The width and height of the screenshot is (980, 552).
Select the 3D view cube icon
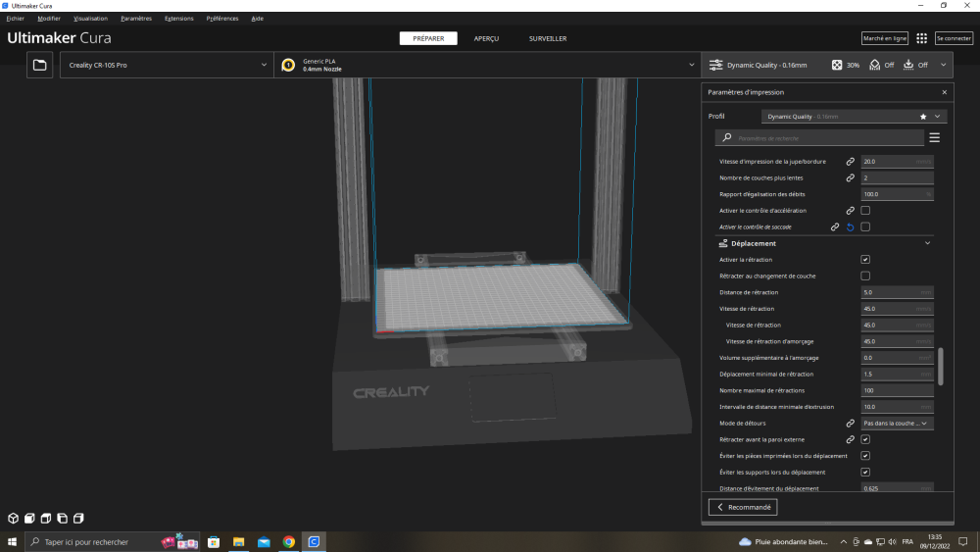(x=13, y=519)
